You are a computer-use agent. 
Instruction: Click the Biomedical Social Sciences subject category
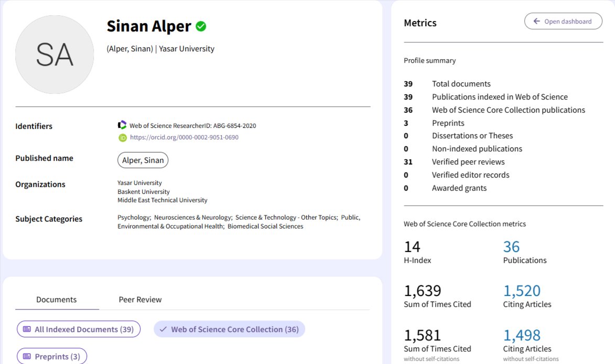point(265,226)
